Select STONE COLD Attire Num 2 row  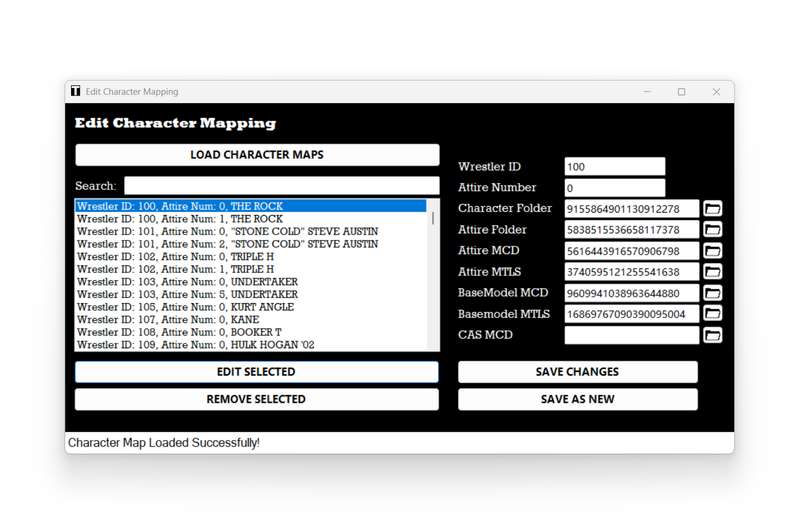(251, 244)
